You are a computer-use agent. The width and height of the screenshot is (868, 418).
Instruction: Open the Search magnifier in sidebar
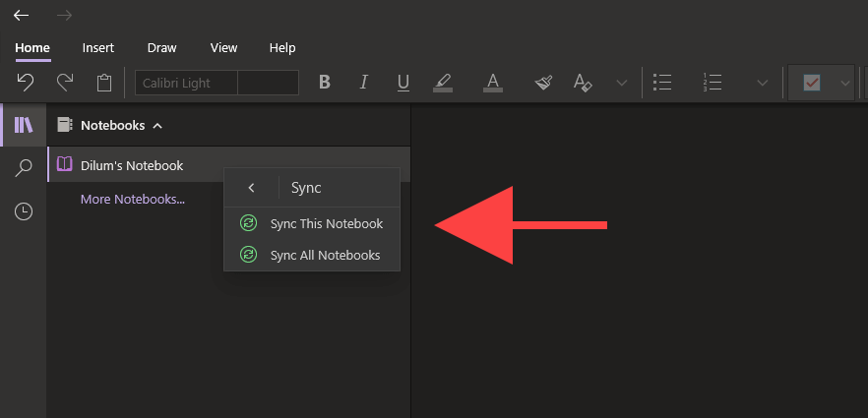click(x=24, y=168)
